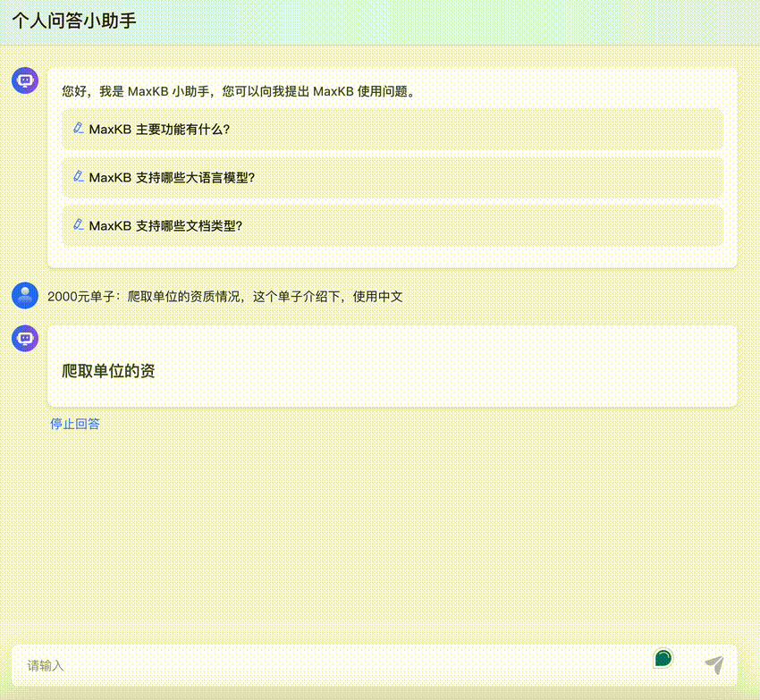The height and width of the screenshot is (700, 760).
Task: Click the user message 2000元单子
Action: (225, 296)
